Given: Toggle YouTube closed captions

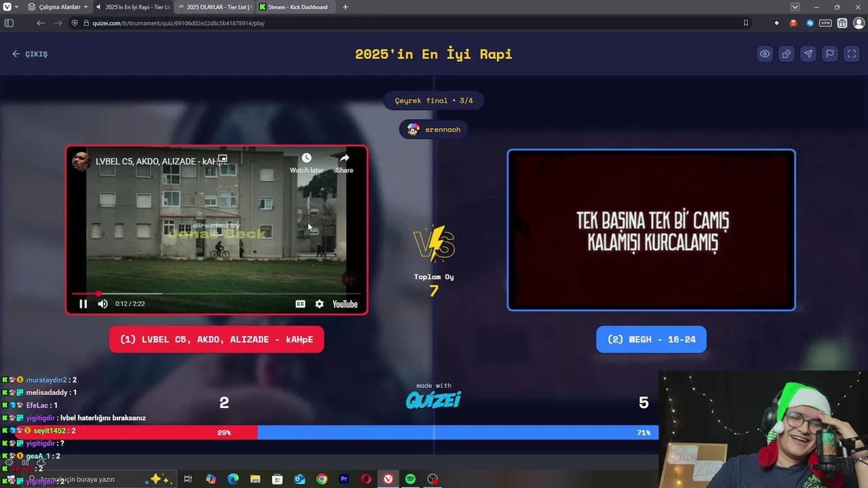Looking at the screenshot, I should point(300,304).
